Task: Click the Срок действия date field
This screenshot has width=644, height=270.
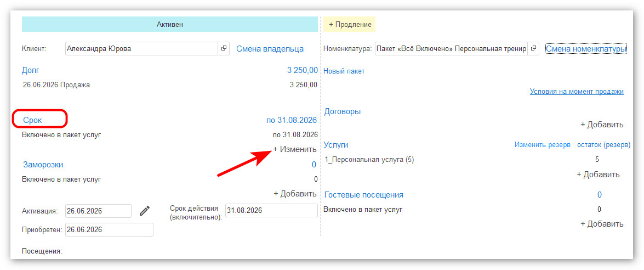Action: (x=271, y=210)
